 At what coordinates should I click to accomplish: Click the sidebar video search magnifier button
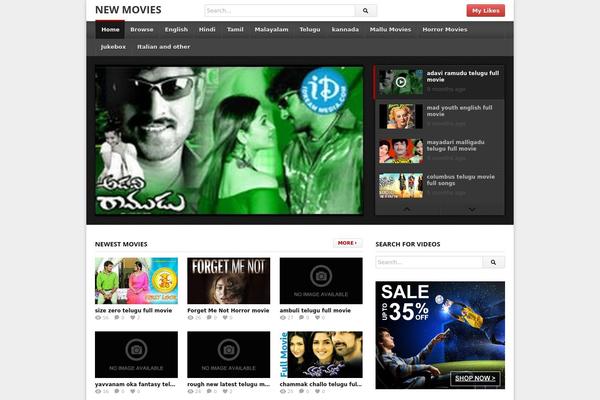point(494,262)
